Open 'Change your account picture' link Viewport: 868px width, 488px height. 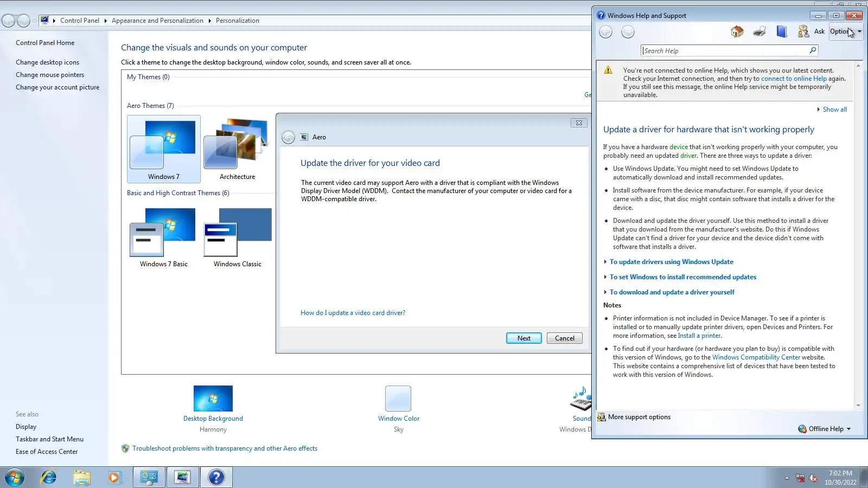click(58, 87)
